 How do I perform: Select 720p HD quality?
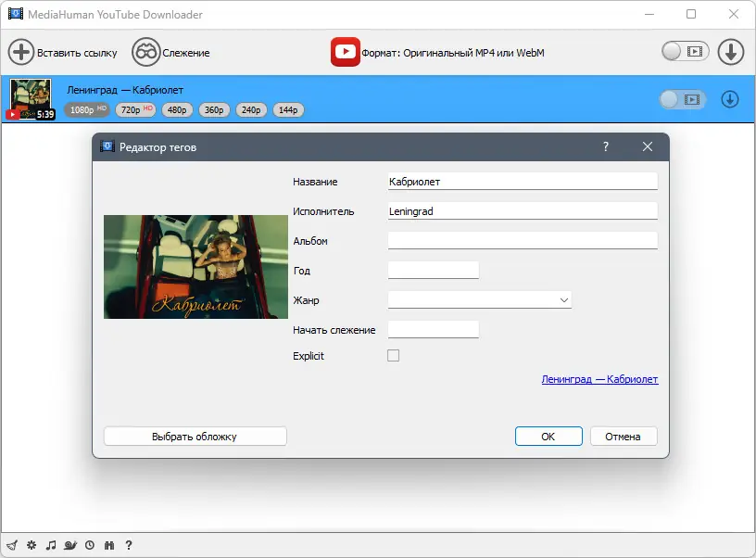(136, 110)
